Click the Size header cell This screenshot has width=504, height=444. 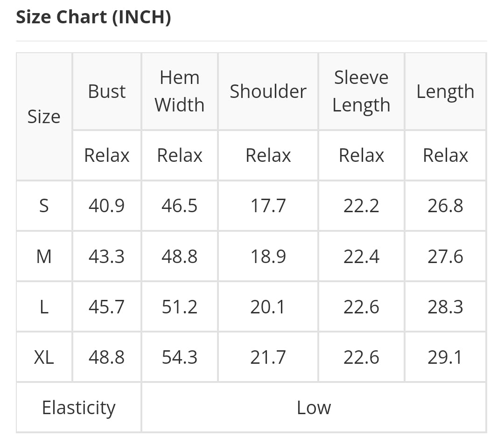coord(44,117)
